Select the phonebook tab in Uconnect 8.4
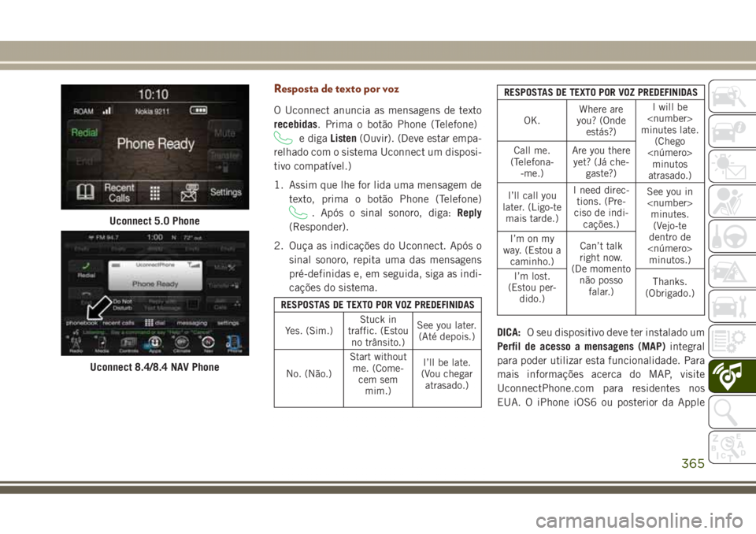The height and width of the screenshot is (534, 756). [82, 323]
